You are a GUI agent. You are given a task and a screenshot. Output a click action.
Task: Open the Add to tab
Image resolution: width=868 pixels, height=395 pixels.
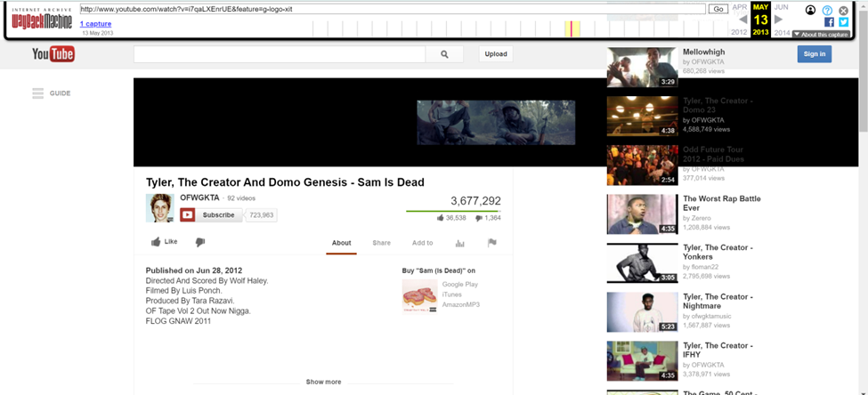coord(422,243)
